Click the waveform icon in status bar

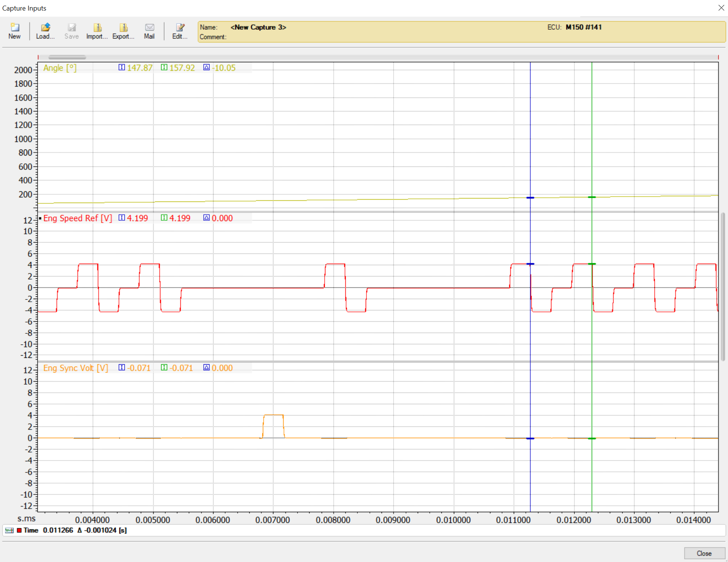coord(9,530)
